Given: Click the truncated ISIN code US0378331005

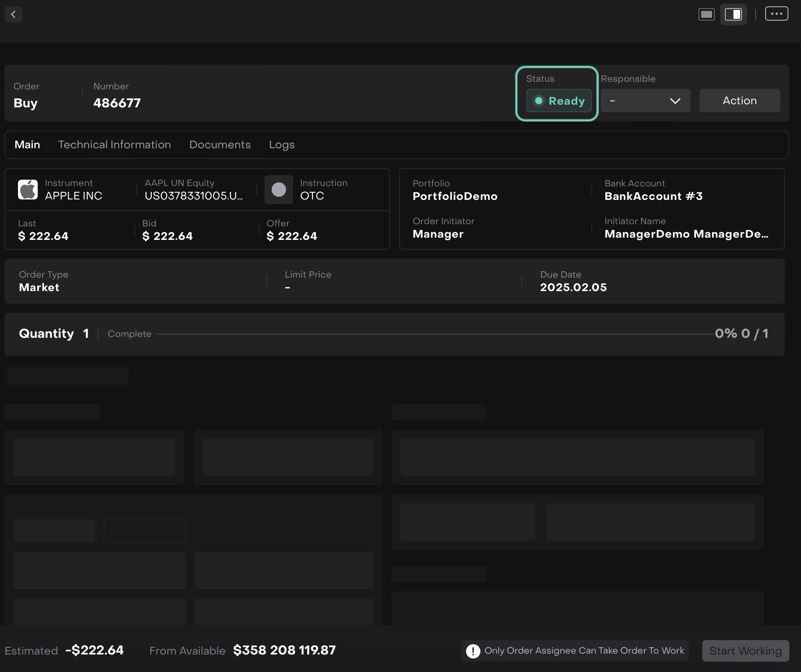Looking at the screenshot, I should [x=194, y=196].
